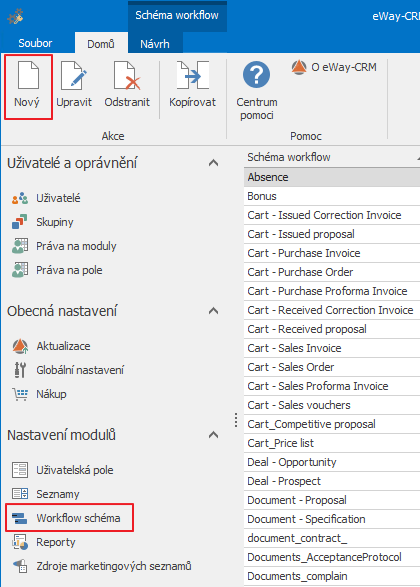Click the Seznamy lists icon
The image size is (420, 587).
tap(20, 493)
